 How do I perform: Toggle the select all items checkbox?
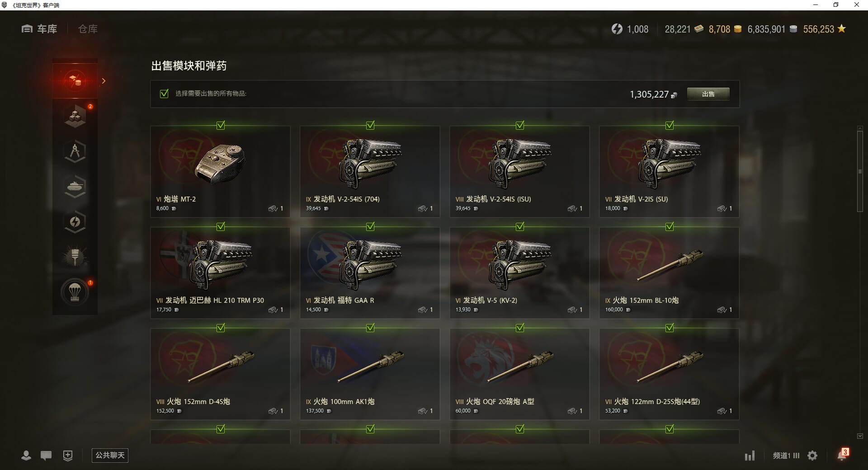164,94
